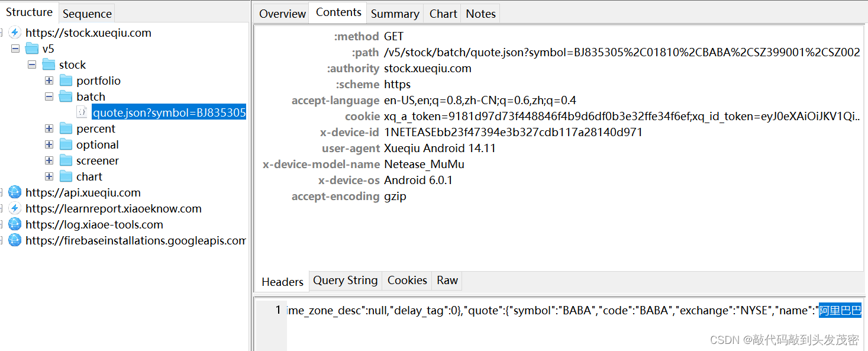Click the lightning icon beside stock.xueqiu.com
The height and width of the screenshot is (351, 868).
click(x=15, y=33)
